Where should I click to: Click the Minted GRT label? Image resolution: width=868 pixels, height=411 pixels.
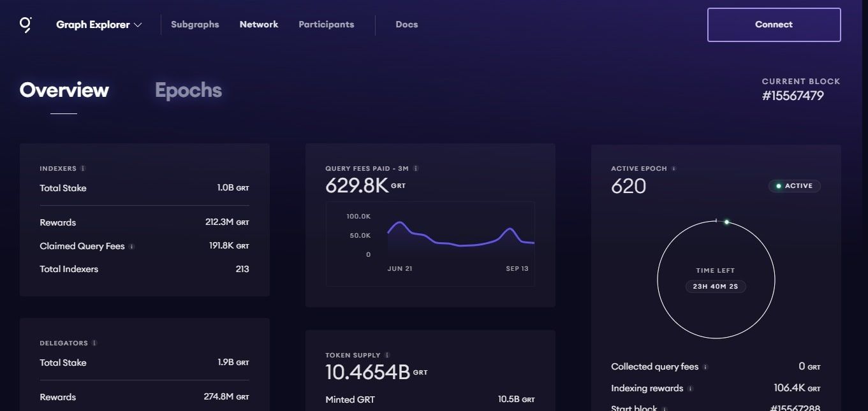[350, 400]
